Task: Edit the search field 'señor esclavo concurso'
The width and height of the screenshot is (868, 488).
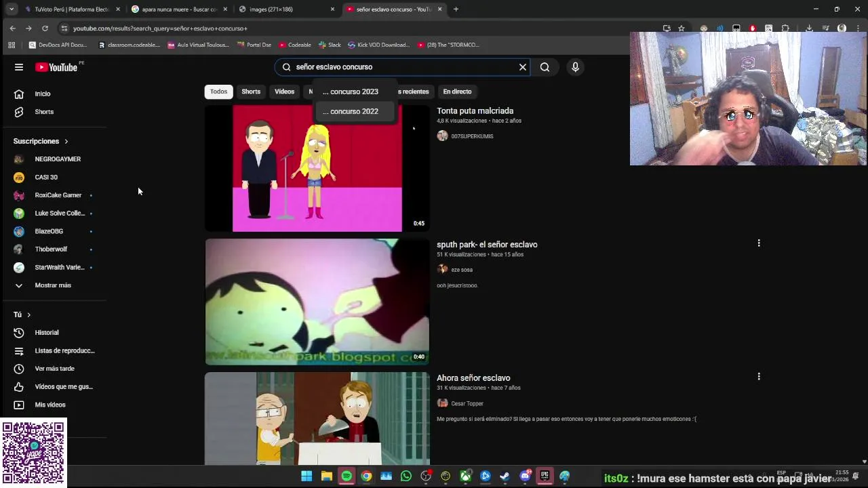Action: (403, 67)
